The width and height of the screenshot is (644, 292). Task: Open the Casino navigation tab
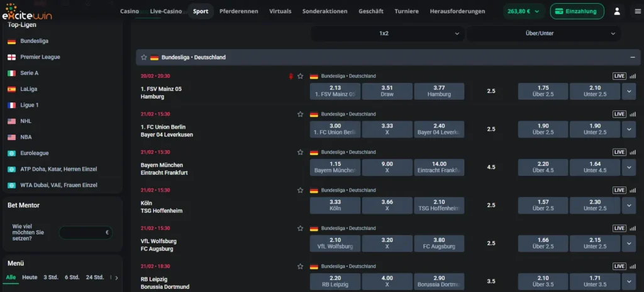pyautogui.click(x=130, y=11)
